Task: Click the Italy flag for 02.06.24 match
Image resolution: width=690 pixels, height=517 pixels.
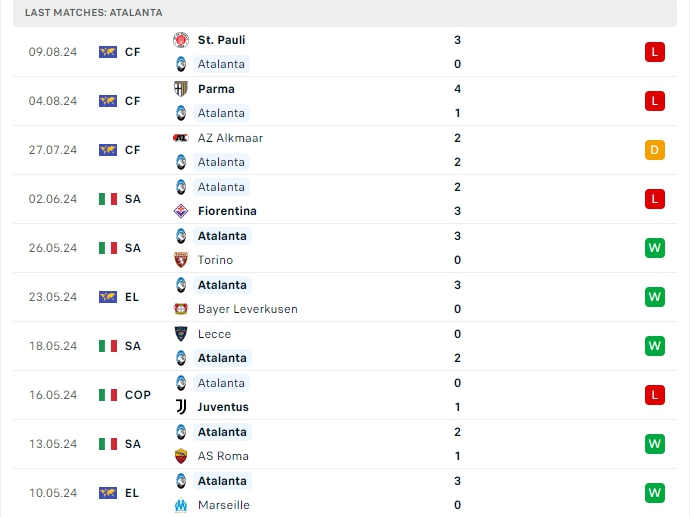Action: pyautogui.click(x=108, y=199)
